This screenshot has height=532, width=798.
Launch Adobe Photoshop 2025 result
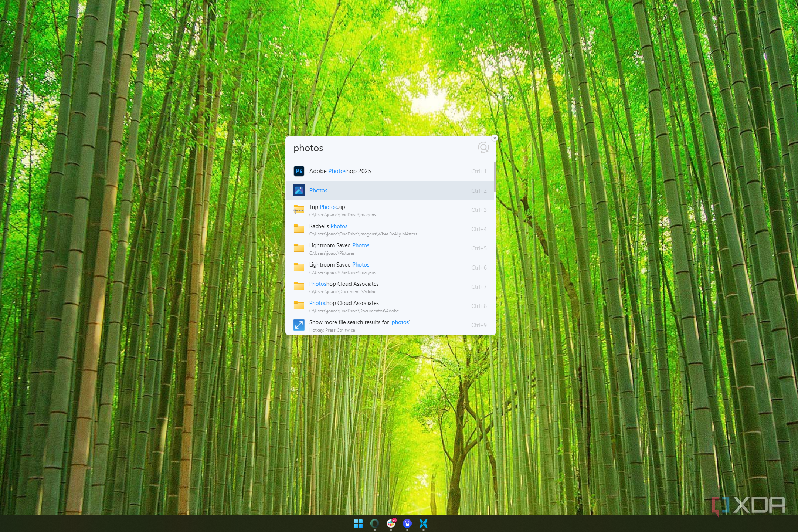pos(390,171)
